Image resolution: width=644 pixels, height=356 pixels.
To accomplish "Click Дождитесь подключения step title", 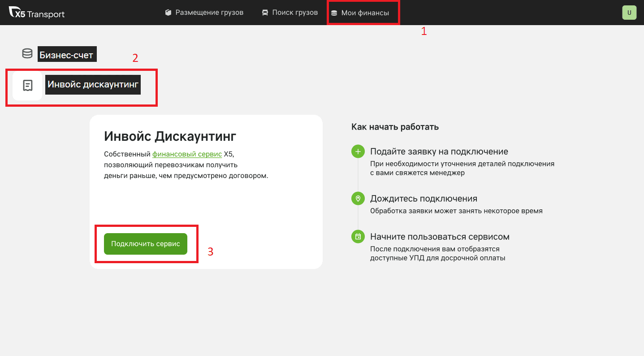I will (424, 198).
